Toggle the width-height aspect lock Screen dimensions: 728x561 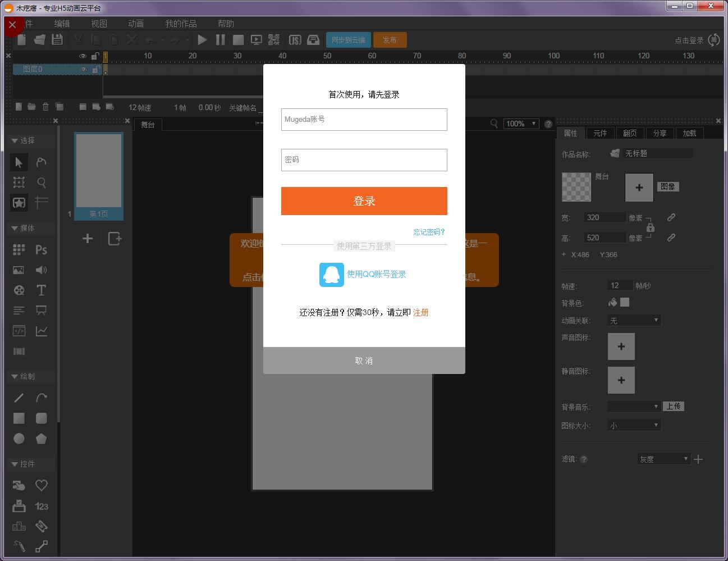pyautogui.click(x=650, y=227)
